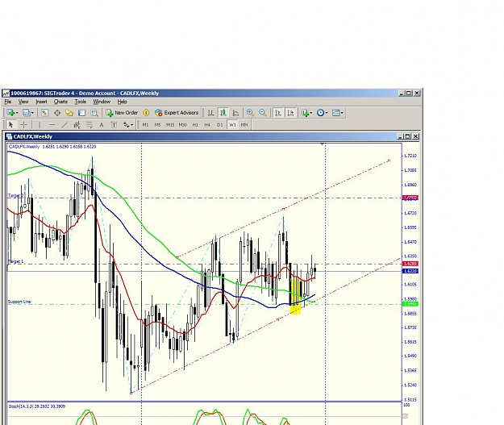Viewport: 504px width, 425px height.
Task: Open the Periods clock dropdown
Action: (322, 113)
